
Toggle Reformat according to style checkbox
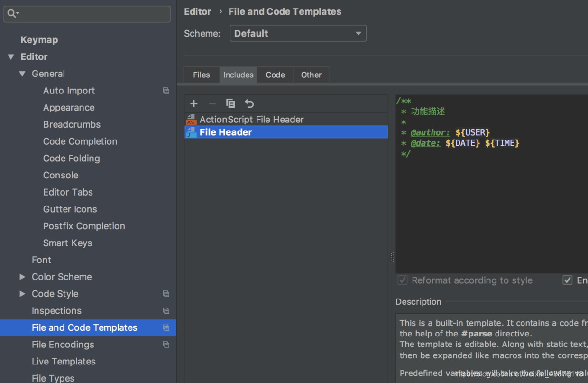click(403, 280)
